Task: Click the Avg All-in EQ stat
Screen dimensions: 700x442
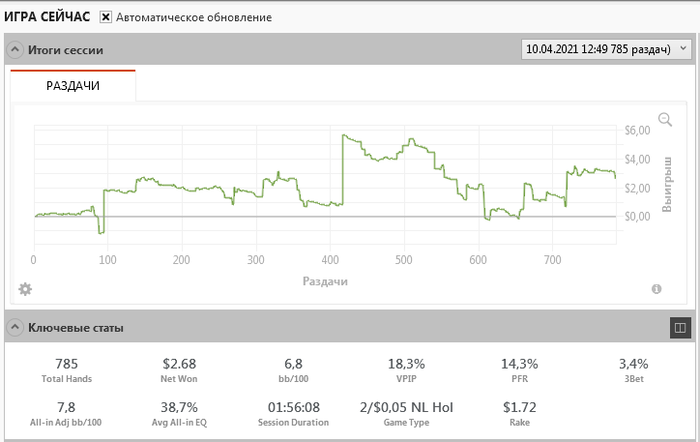Action: click(x=181, y=414)
